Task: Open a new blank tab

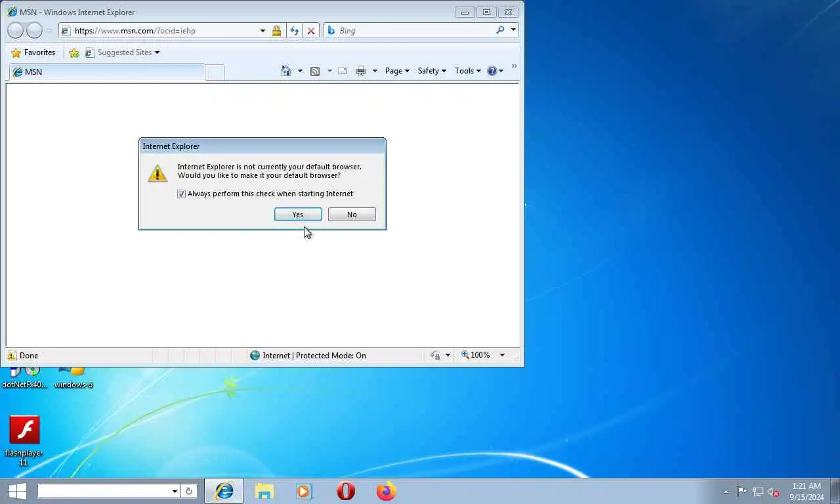Action: pyautogui.click(x=215, y=73)
